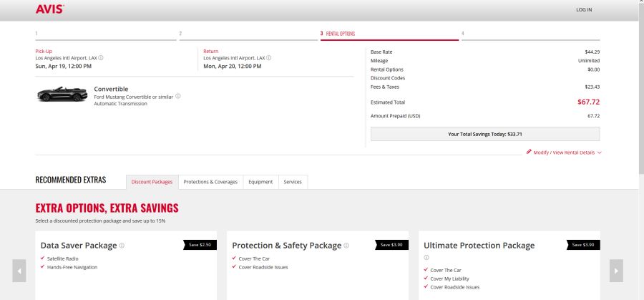
Task: Click the Avis logo
Action: click(x=49, y=9)
